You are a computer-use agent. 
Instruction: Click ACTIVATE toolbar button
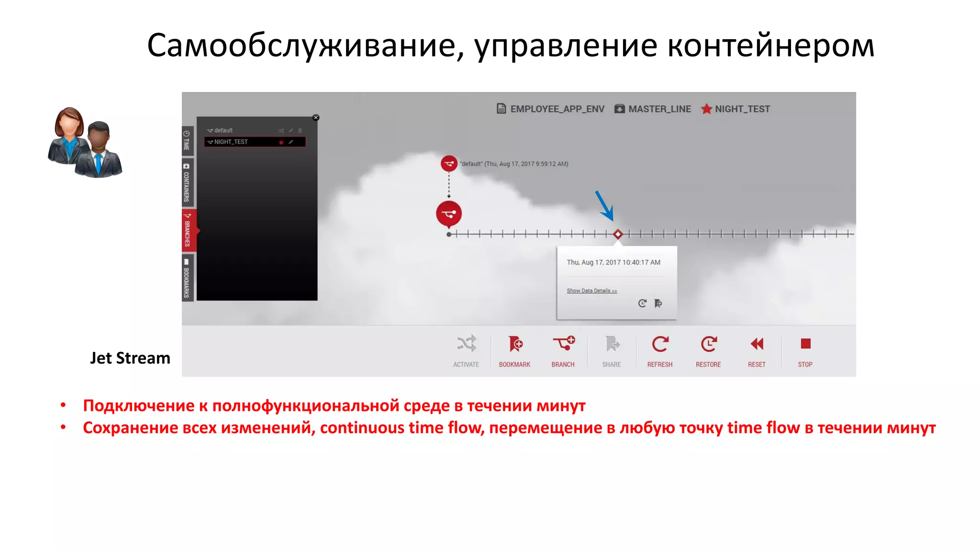pyautogui.click(x=466, y=352)
